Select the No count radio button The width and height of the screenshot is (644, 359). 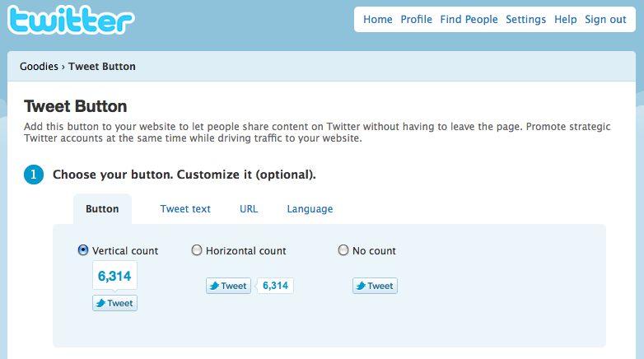pyautogui.click(x=343, y=250)
